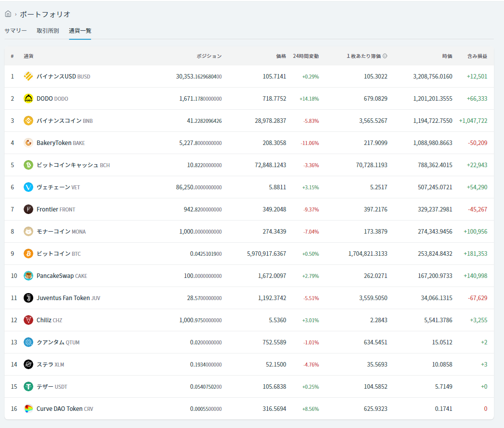Screen dimensions: 504x428
Task: Click BTC price 5,970,917.6367
Action: (266, 254)
